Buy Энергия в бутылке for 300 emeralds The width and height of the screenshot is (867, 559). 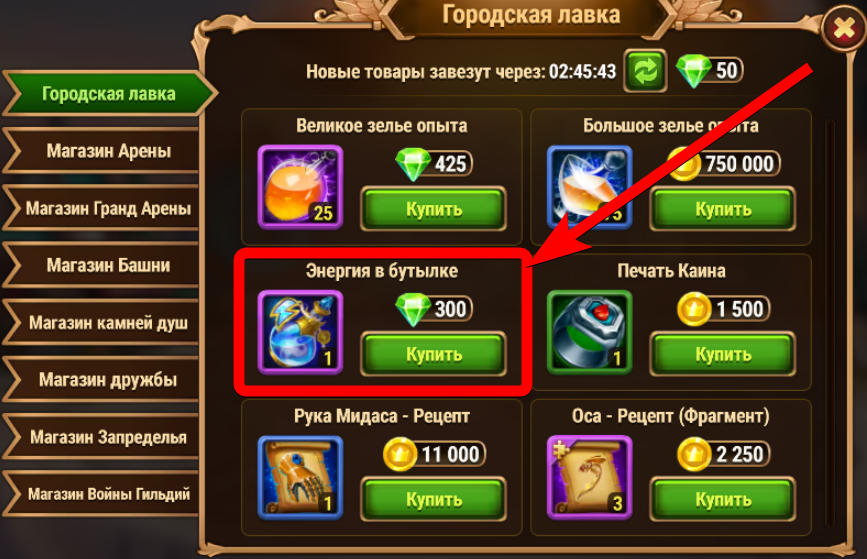434,354
